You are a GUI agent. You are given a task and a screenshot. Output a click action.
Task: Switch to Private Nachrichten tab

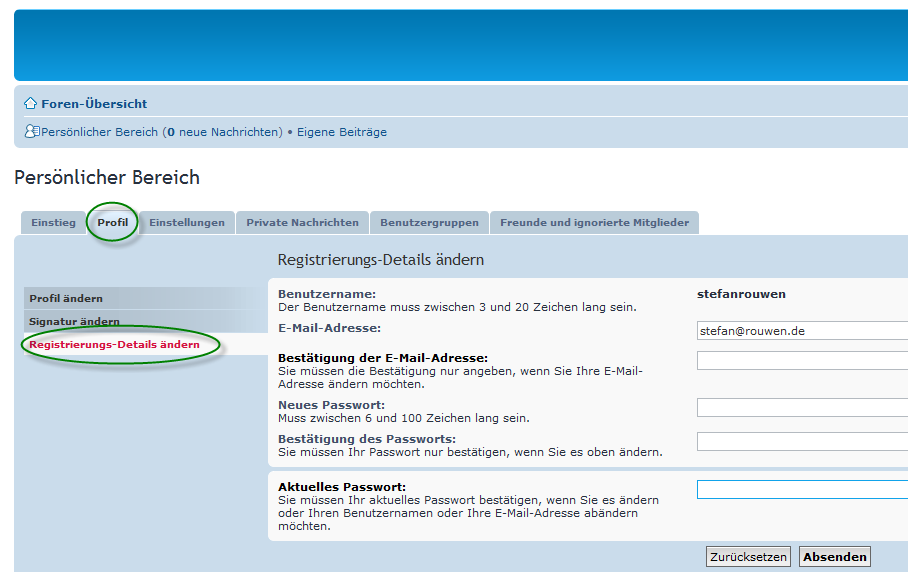point(302,223)
